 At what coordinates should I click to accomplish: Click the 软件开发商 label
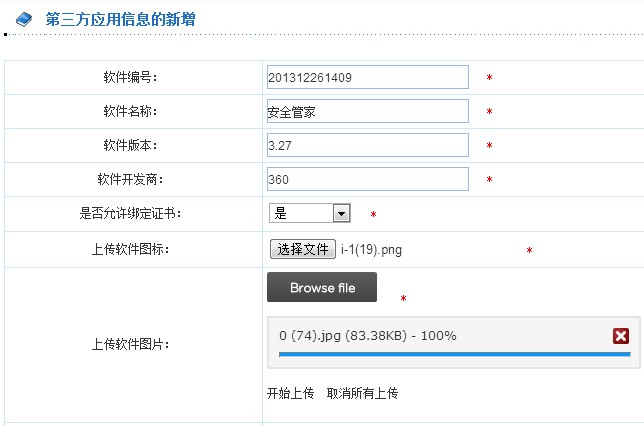130,179
